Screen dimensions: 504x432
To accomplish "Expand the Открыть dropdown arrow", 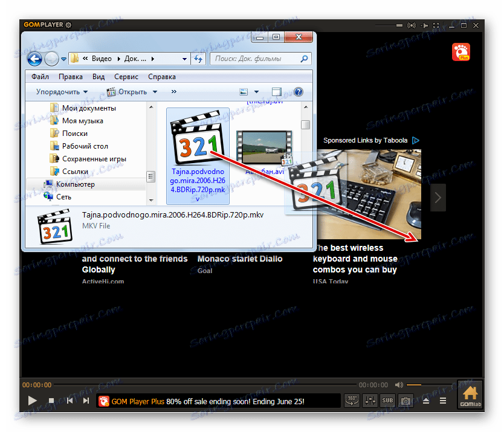I will click(155, 92).
